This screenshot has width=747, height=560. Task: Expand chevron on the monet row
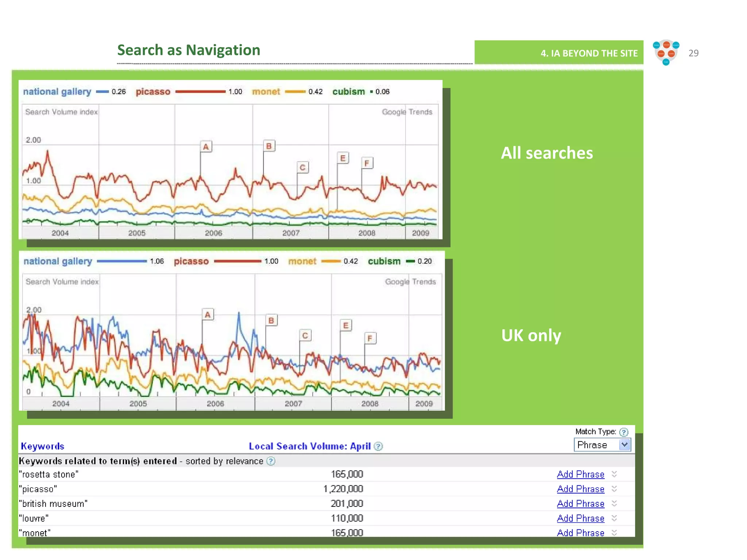614,533
